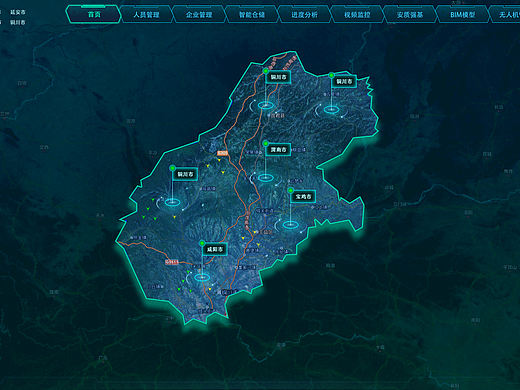The image size is (520, 390).
Task: Select 铜川市 in the top-left list
Action: coord(18,23)
